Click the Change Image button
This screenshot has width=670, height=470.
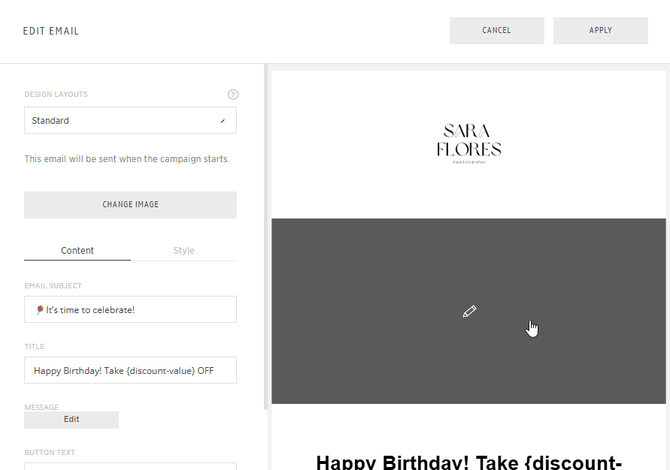click(130, 205)
